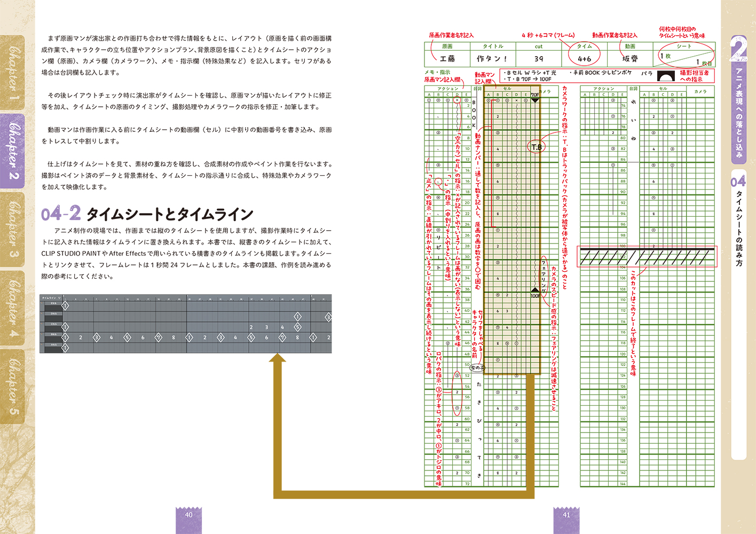Click the 70F black triangle marker
This screenshot has width=756, height=534.
(535, 100)
